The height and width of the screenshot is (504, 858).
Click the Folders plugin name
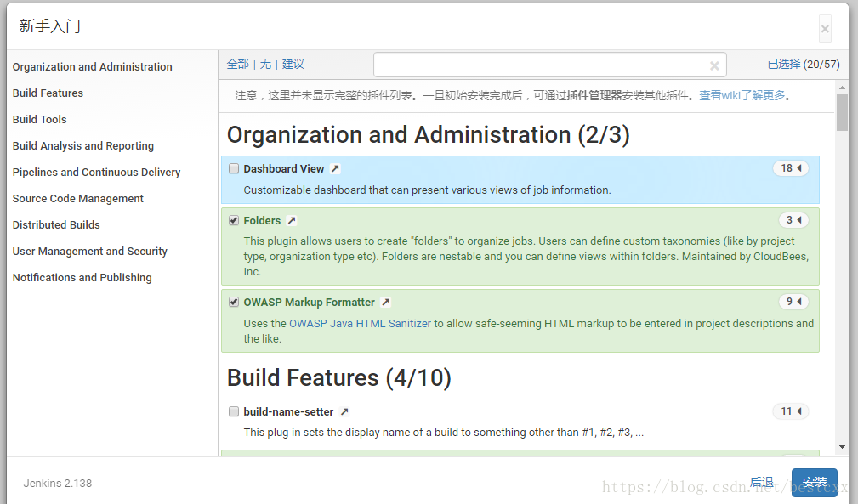pyautogui.click(x=262, y=221)
